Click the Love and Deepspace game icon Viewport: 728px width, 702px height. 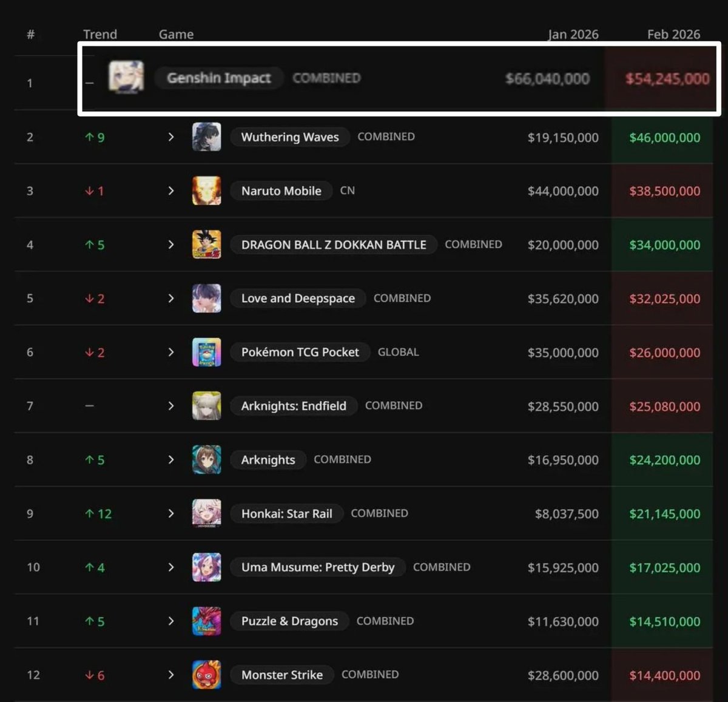point(207,299)
